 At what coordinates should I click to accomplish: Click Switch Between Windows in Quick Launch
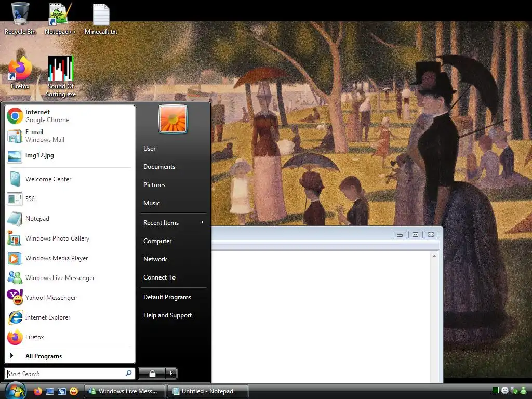click(62, 391)
